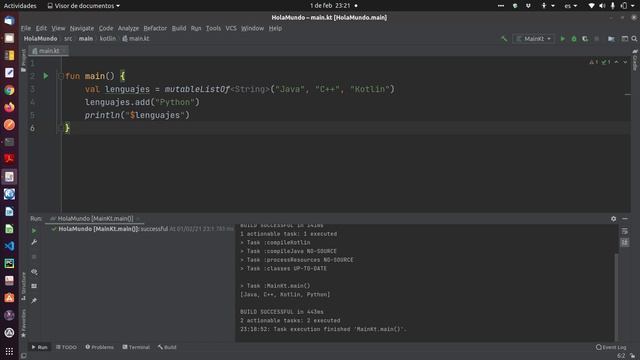The height and width of the screenshot is (360, 640).
Task: Click the Run panel layout icon
Action: (x=34, y=286)
